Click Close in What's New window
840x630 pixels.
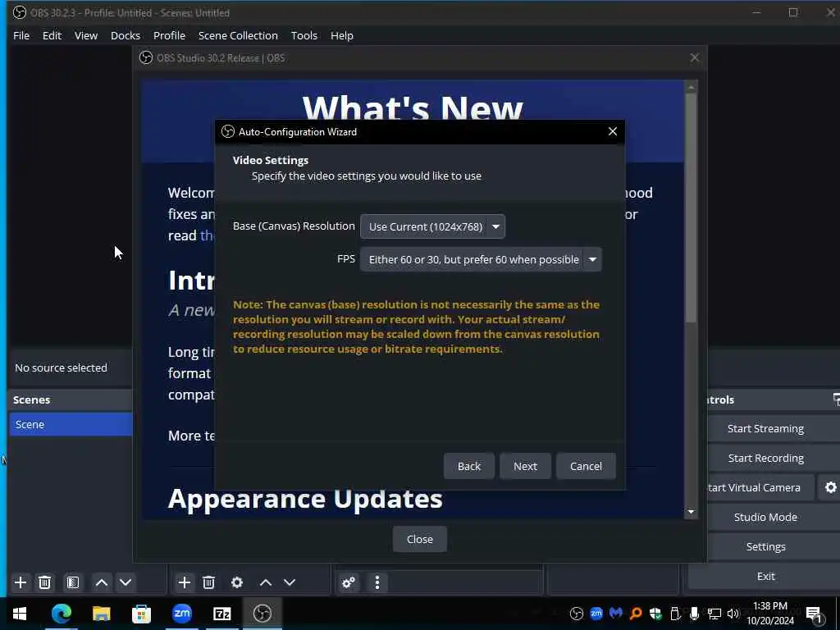[x=419, y=539]
